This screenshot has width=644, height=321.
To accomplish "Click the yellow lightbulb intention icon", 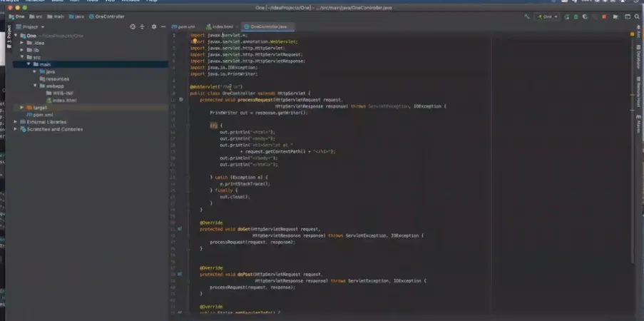I will tap(195, 41).
